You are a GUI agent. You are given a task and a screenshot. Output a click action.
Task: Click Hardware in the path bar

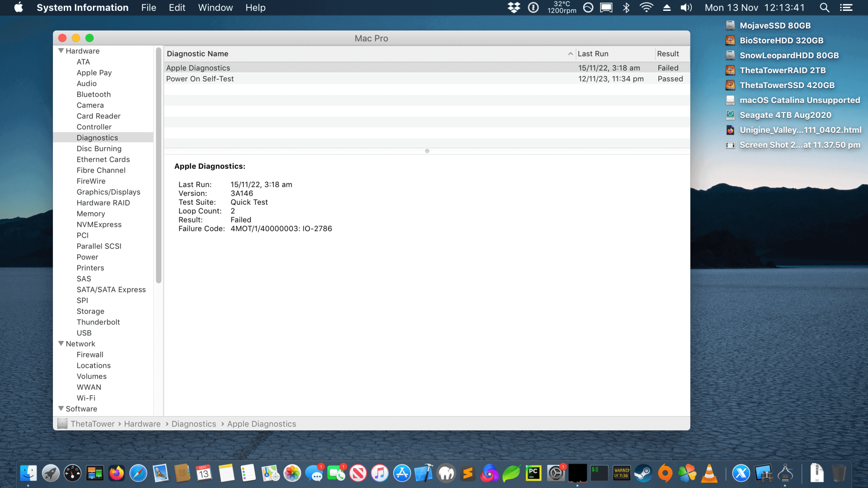coord(142,424)
